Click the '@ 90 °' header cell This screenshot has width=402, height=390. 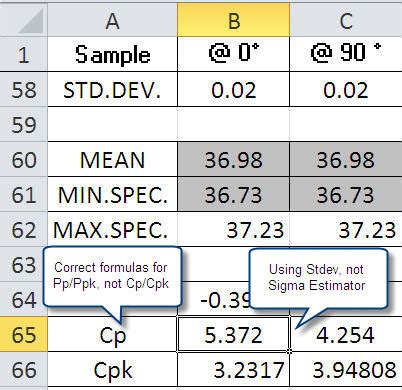pos(346,54)
